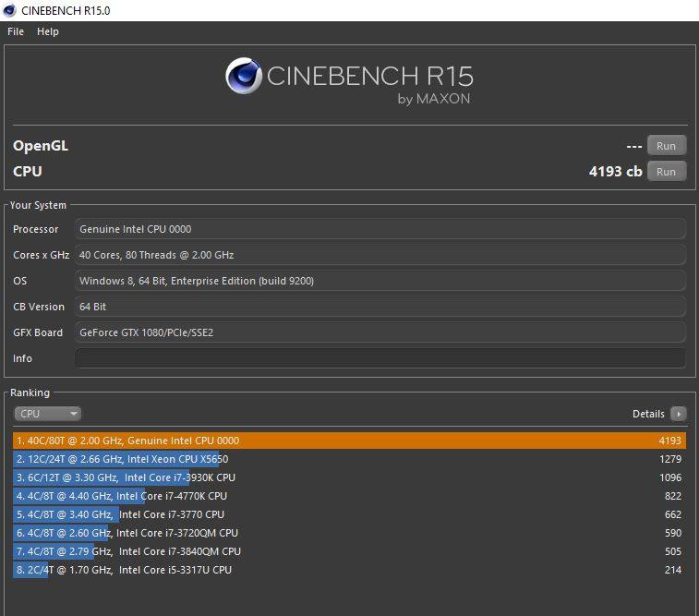Select ranking row 'Intel Core i7-3720QM CPU'
This screenshot has height=616, width=699.
[x=349, y=533]
